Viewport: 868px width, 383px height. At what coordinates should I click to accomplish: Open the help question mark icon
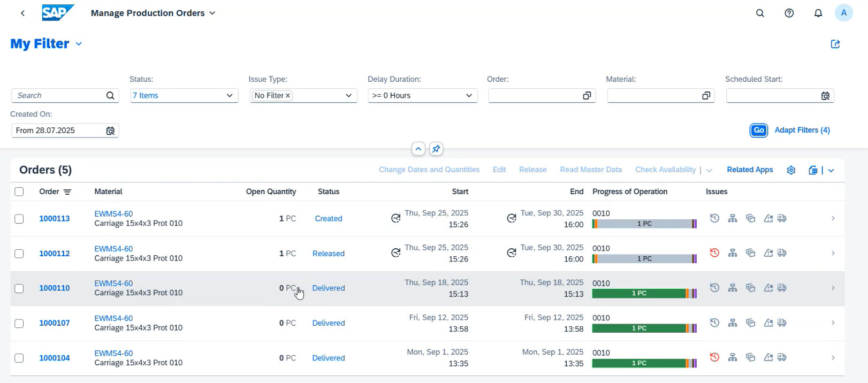point(789,13)
